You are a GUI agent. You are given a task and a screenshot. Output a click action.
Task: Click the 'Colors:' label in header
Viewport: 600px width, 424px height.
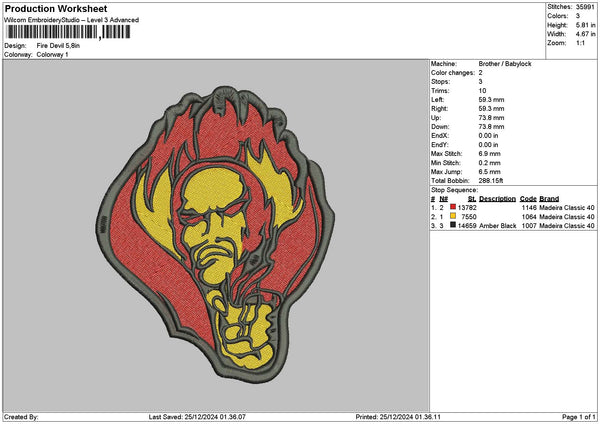557,16
